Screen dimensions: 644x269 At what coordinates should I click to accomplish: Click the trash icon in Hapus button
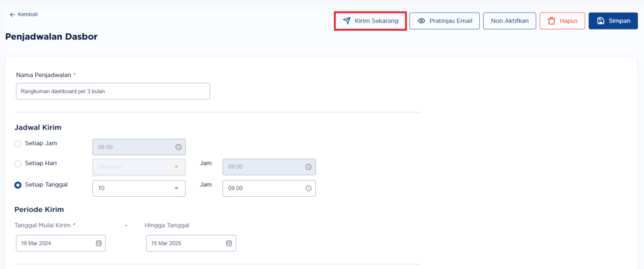pyautogui.click(x=552, y=21)
